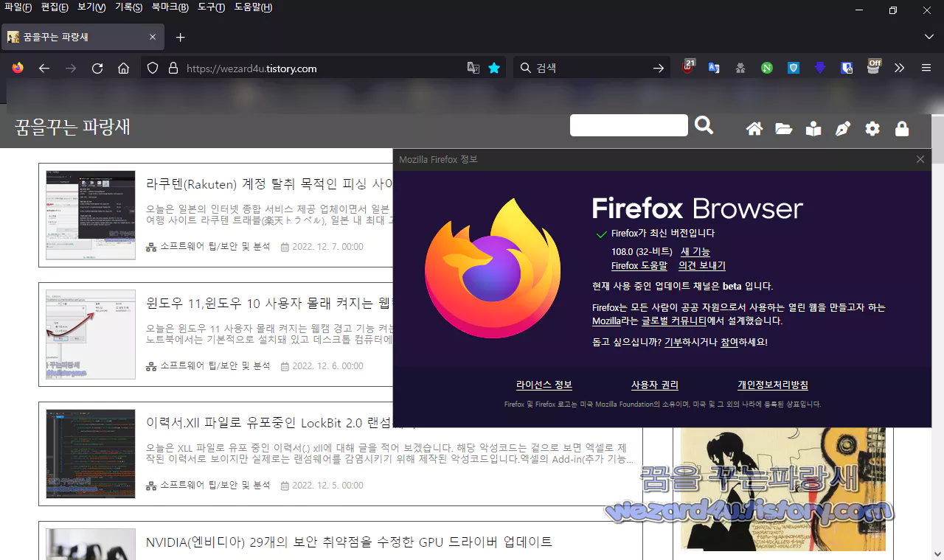Click the blog home house icon

(x=754, y=129)
